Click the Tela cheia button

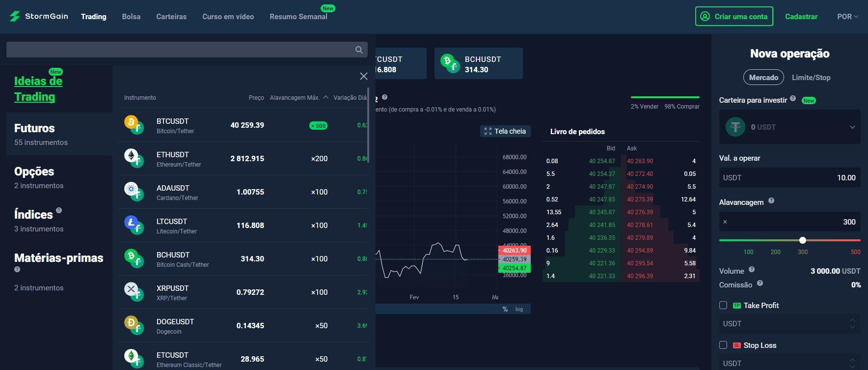pyautogui.click(x=505, y=131)
